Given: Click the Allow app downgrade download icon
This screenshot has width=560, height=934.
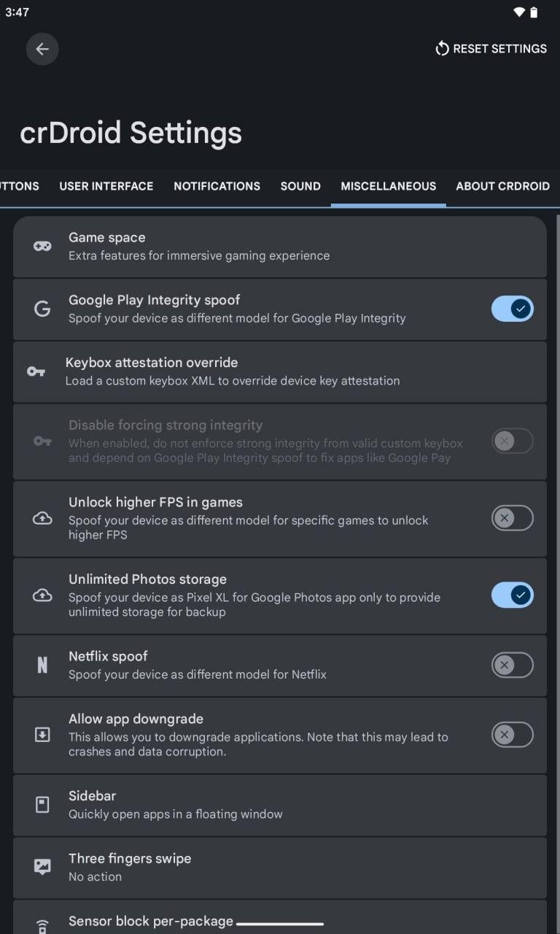Looking at the screenshot, I should tap(42, 735).
